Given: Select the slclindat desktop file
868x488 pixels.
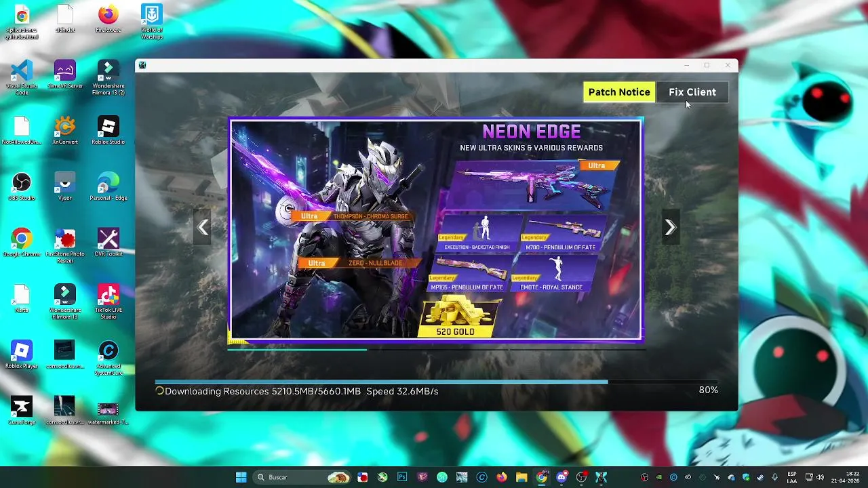Looking at the screenshot, I should point(65,19).
